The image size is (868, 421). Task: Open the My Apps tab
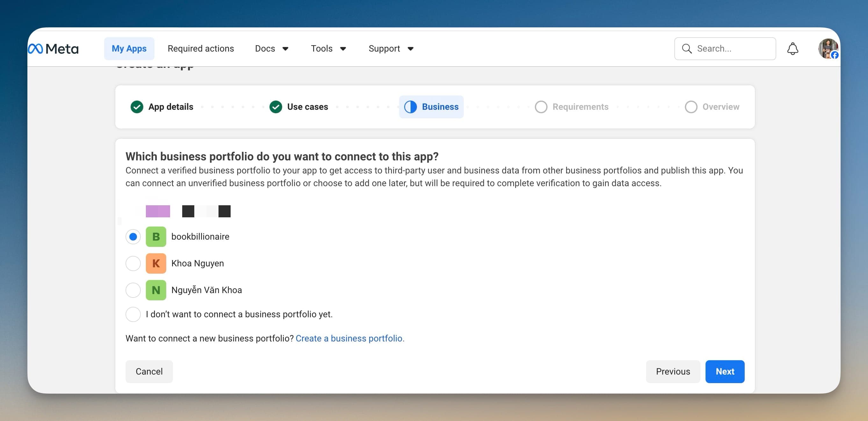[x=129, y=49]
